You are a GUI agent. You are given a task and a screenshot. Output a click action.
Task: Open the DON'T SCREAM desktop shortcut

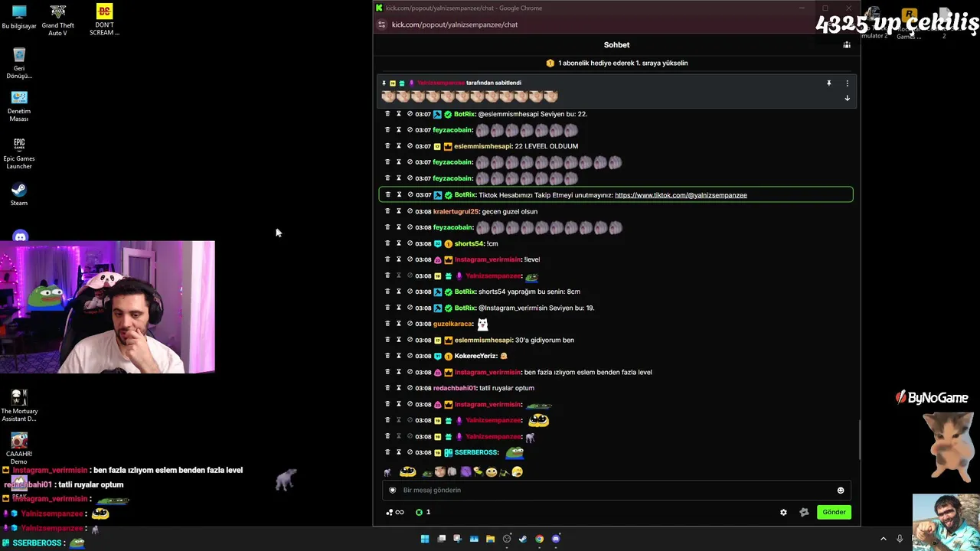tap(104, 21)
